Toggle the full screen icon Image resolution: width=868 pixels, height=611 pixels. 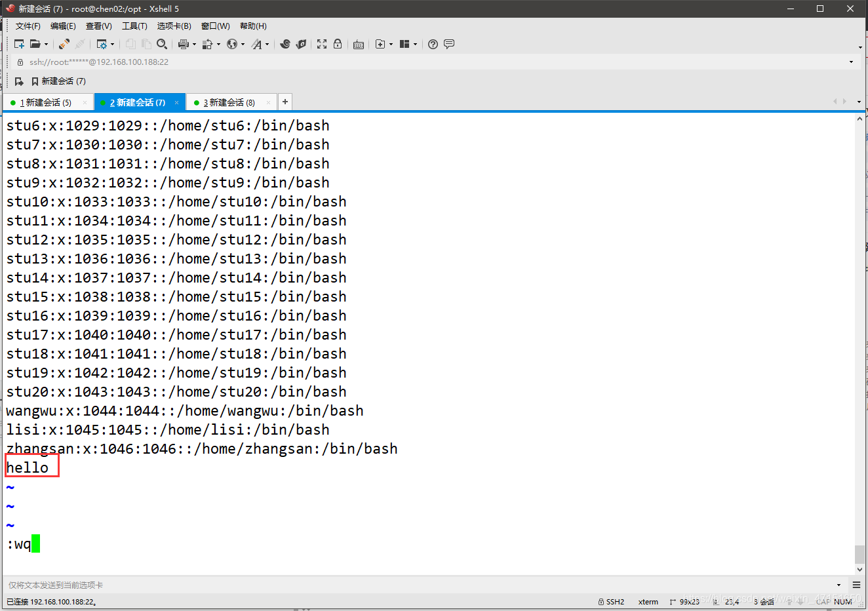click(322, 44)
